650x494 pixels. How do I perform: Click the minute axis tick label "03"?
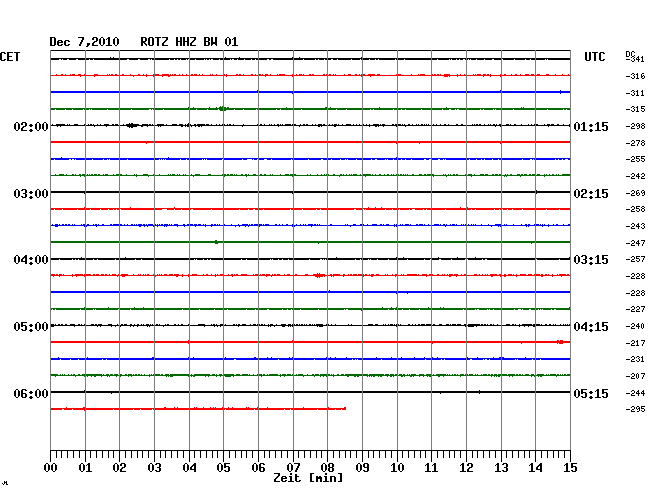coord(154,467)
